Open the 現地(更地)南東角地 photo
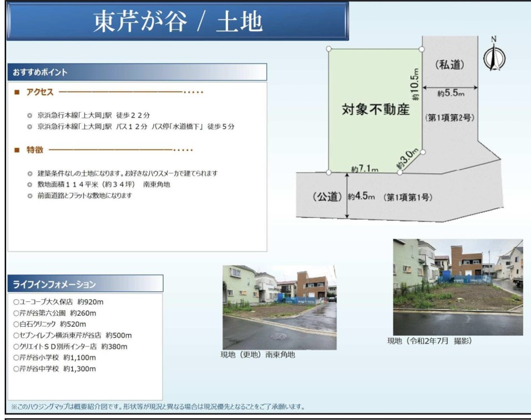 (x=279, y=307)
